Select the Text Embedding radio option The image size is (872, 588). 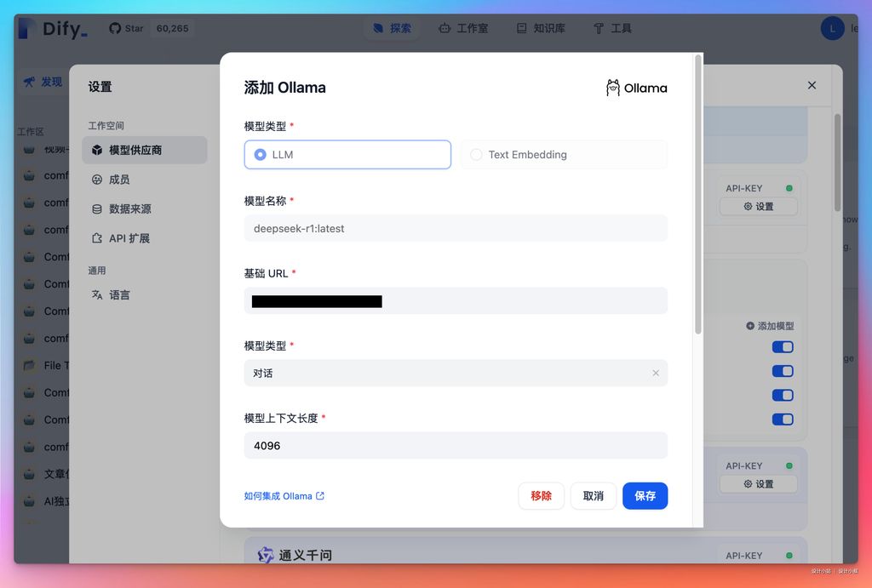[476, 155]
